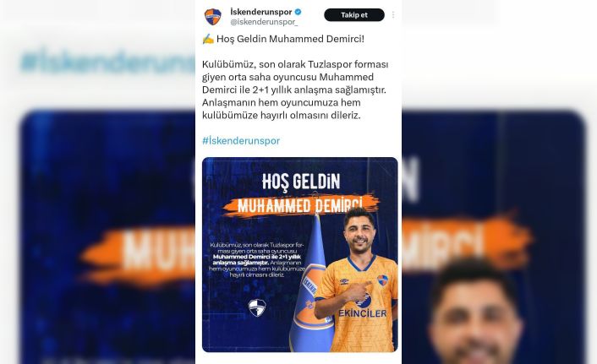597x364 pixels.
Task: Click the announcement paragraph inside the image
Action: (x=257, y=259)
